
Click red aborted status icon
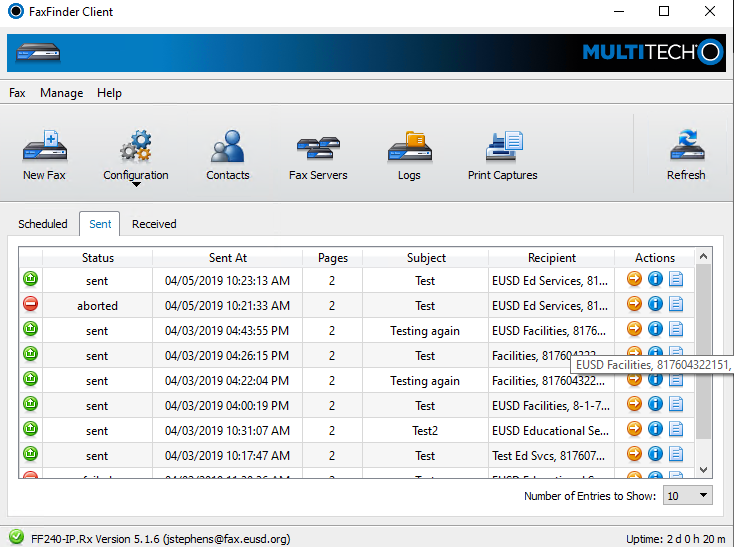(x=30, y=304)
